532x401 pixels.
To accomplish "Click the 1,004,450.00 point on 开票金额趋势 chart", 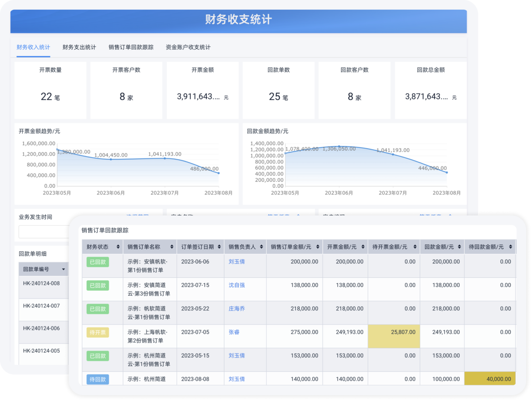I will (x=111, y=159).
